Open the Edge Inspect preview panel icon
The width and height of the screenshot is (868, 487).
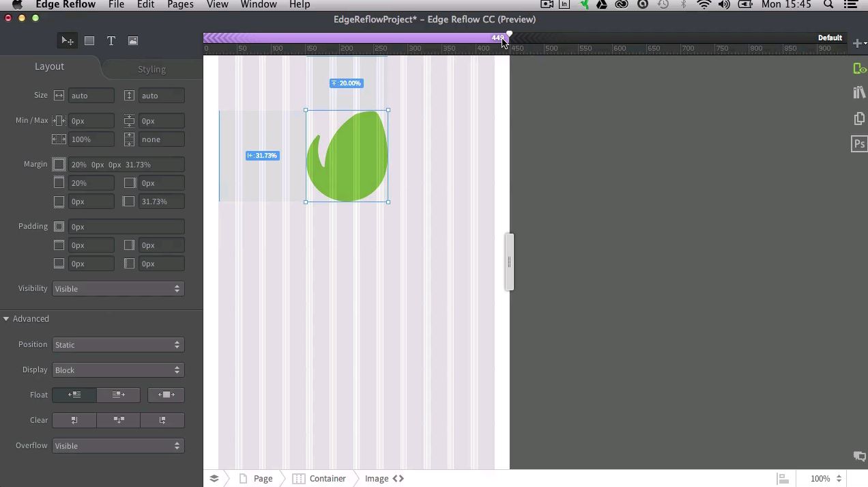pyautogui.click(x=859, y=68)
